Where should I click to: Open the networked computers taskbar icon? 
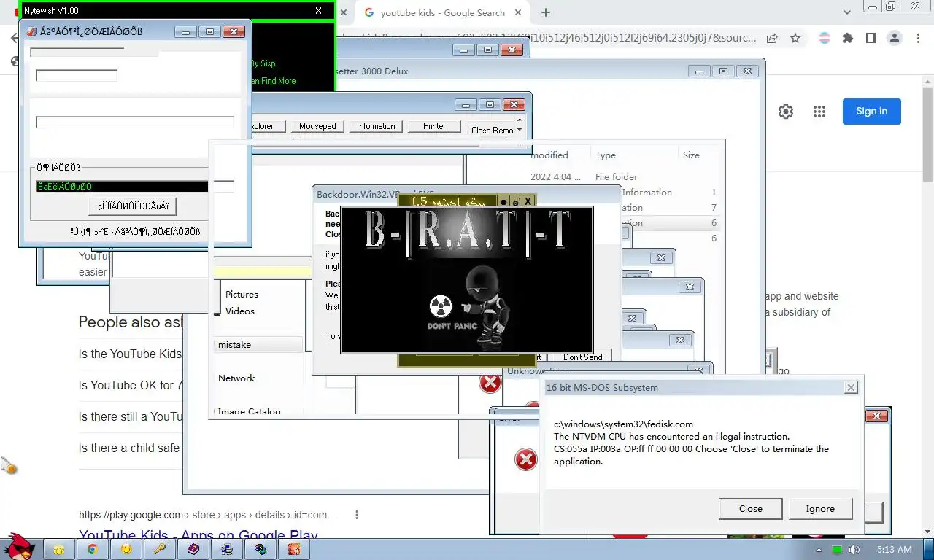227,549
